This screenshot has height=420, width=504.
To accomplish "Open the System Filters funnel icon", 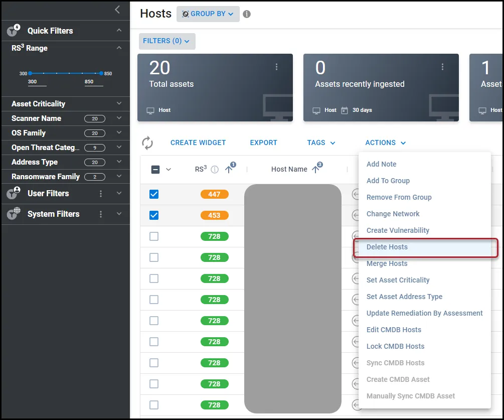I will pyautogui.click(x=13, y=214).
